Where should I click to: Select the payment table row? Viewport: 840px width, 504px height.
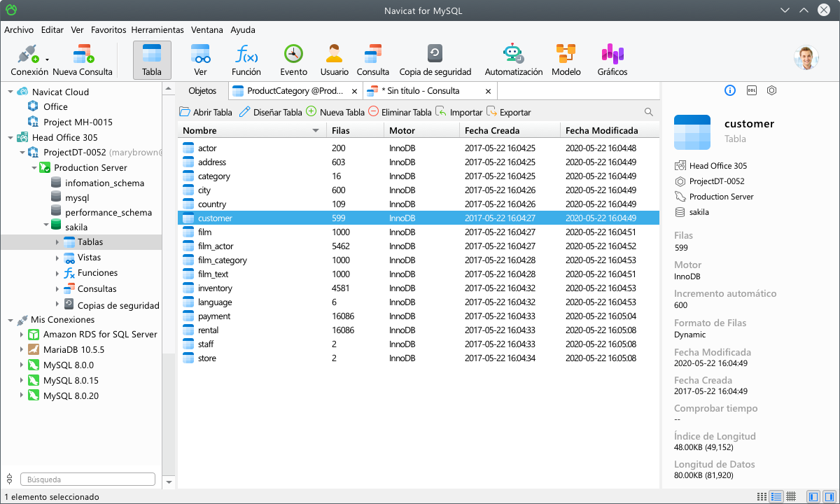(418, 316)
